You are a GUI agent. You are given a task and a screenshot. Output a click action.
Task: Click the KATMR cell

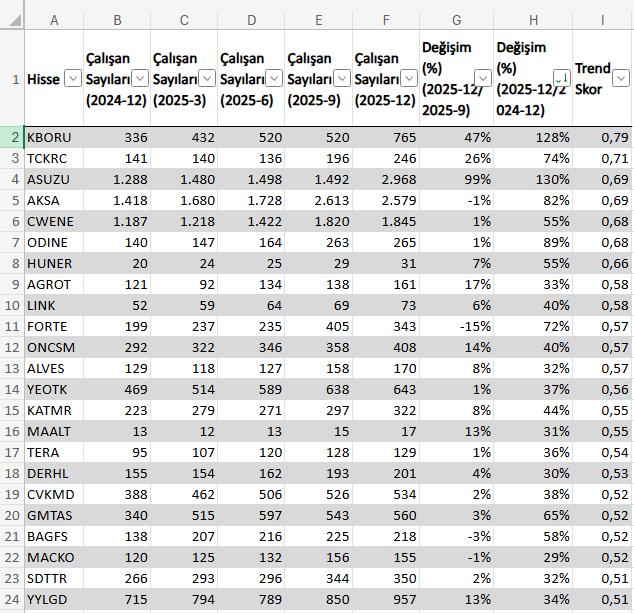point(54,410)
